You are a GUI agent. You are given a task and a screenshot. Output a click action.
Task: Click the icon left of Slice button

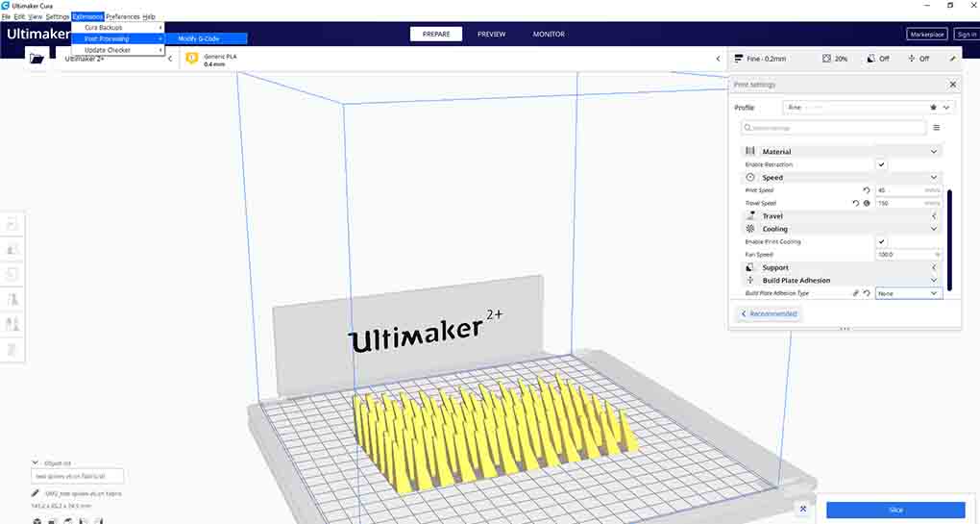pos(803,509)
